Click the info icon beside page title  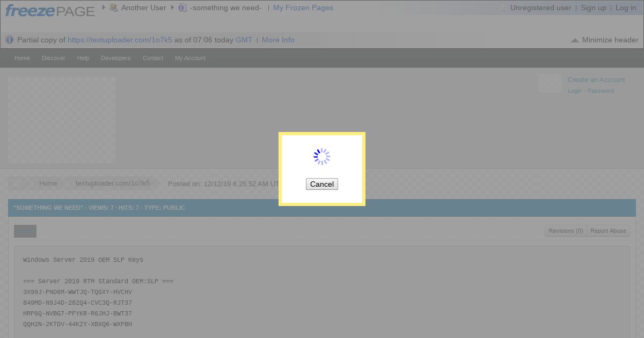pyautogui.click(x=182, y=8)
